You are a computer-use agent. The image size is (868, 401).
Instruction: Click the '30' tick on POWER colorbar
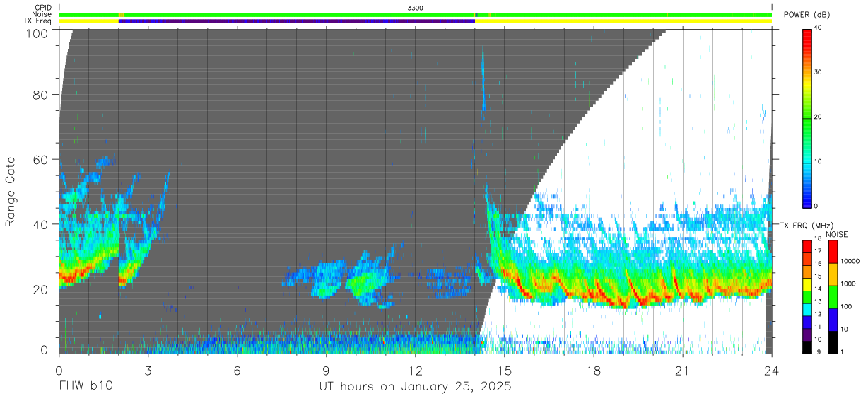tap(819, 73)
